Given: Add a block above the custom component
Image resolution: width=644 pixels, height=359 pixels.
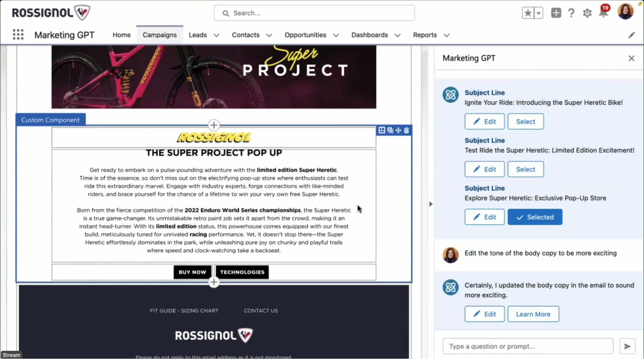Looking at the screenshot, I should point(214,125).
